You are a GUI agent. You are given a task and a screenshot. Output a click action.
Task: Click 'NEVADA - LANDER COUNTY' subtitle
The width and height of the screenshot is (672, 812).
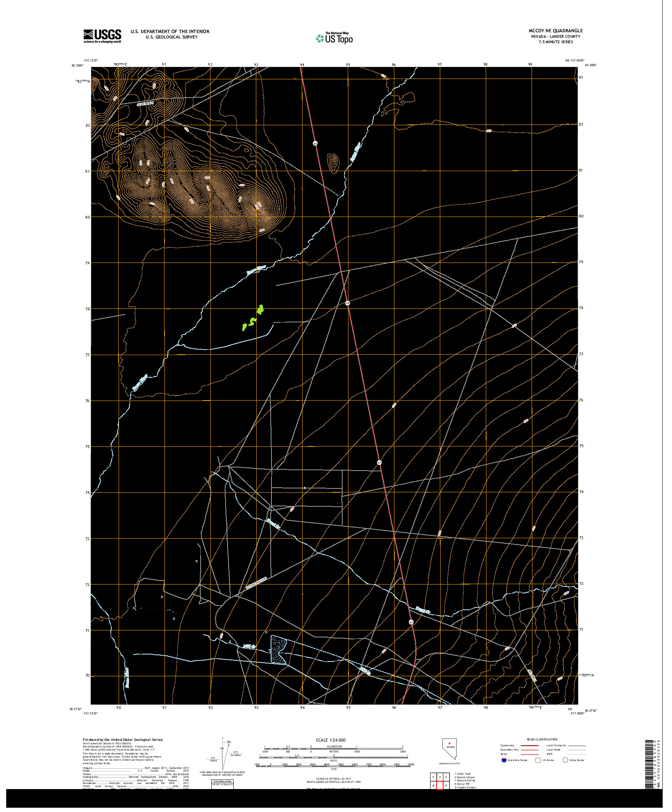[x=555, y=36]
